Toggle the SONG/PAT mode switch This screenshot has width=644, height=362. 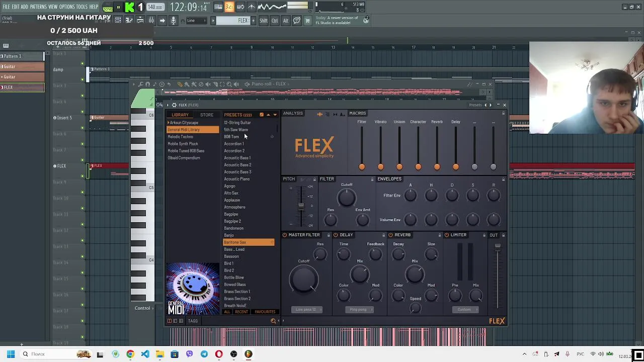[108, 7]
